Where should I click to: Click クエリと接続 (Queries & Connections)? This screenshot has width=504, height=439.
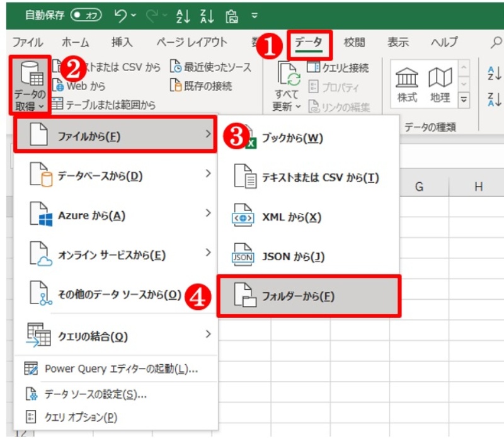[338, 68]
